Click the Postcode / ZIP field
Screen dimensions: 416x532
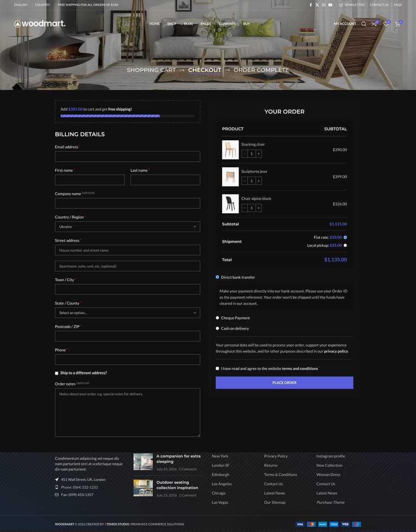coord(128,336)
